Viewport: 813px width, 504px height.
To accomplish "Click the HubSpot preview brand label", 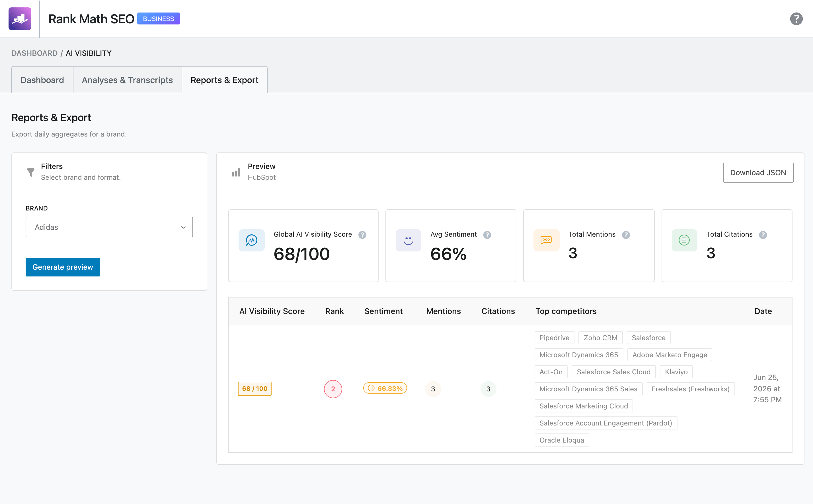I will (x=262, y=177).
